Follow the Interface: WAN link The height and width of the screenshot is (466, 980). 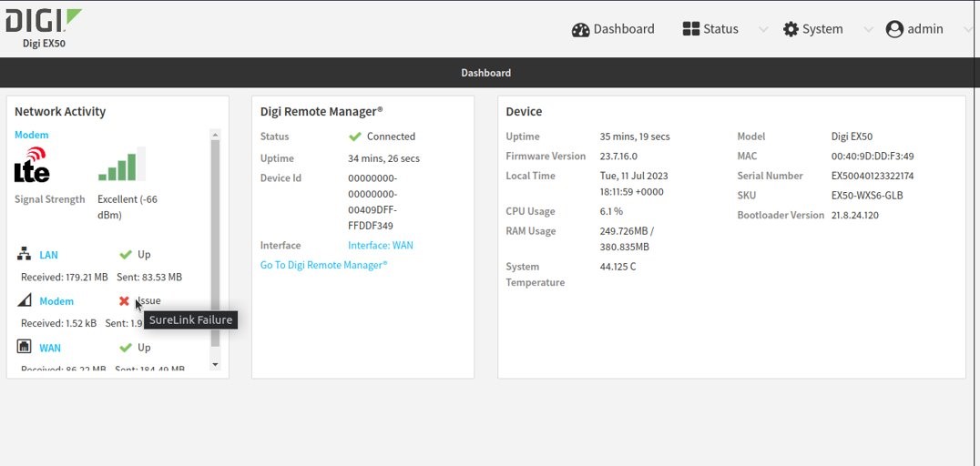(381, 246)
